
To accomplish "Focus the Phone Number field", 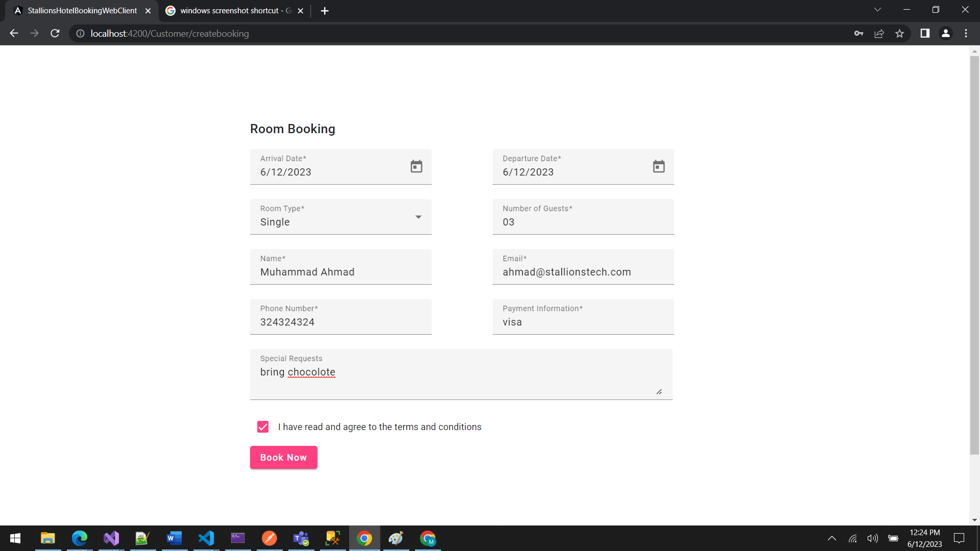I will click(x=341, y=317).
